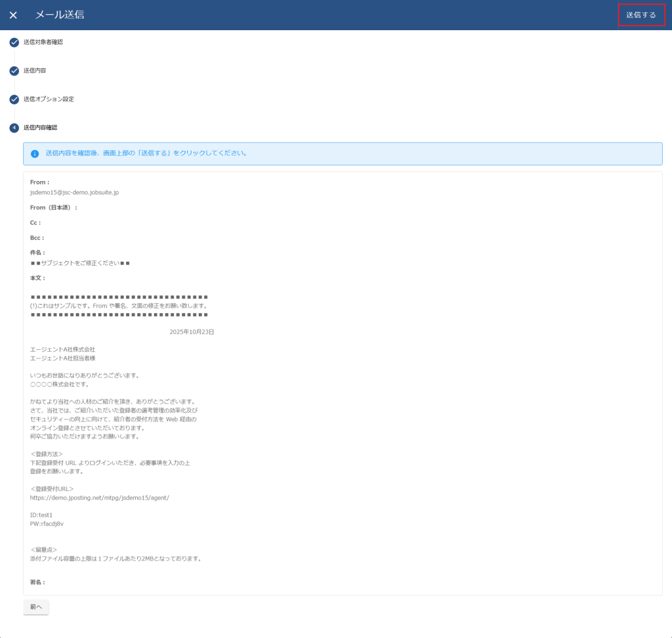Open the 送信対象者確認 step label

(x=43, y=42)
